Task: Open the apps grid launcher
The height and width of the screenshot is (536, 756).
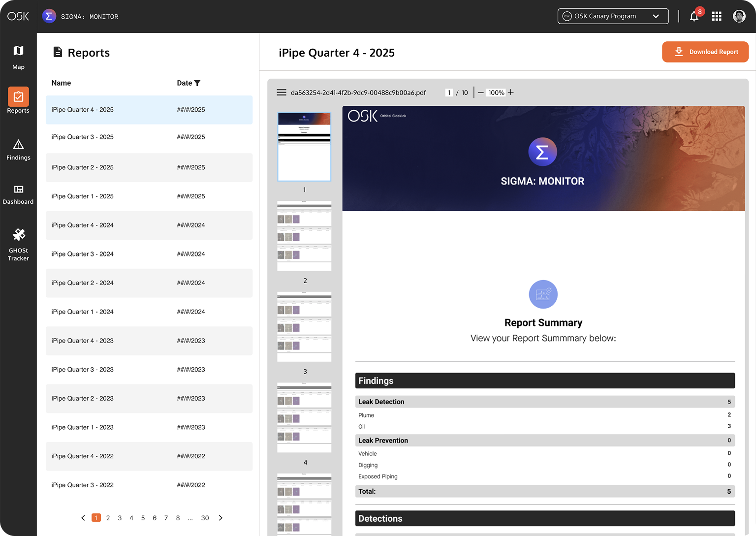Action: [x=717, y=16]
